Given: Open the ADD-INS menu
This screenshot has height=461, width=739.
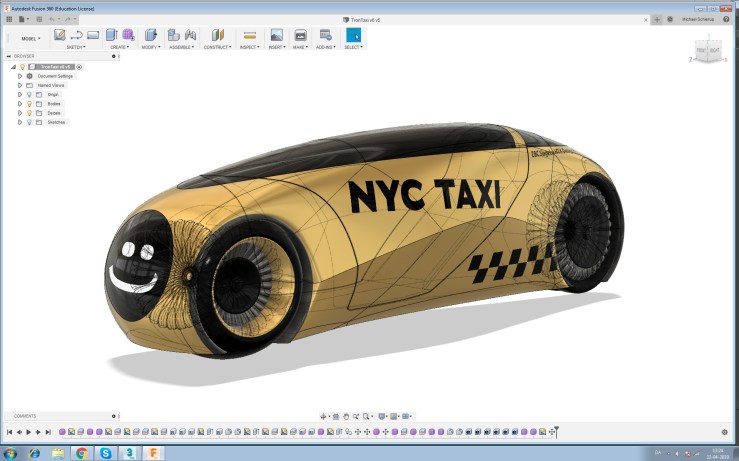Looking at the screenshot, I should (x=326, y=47).
